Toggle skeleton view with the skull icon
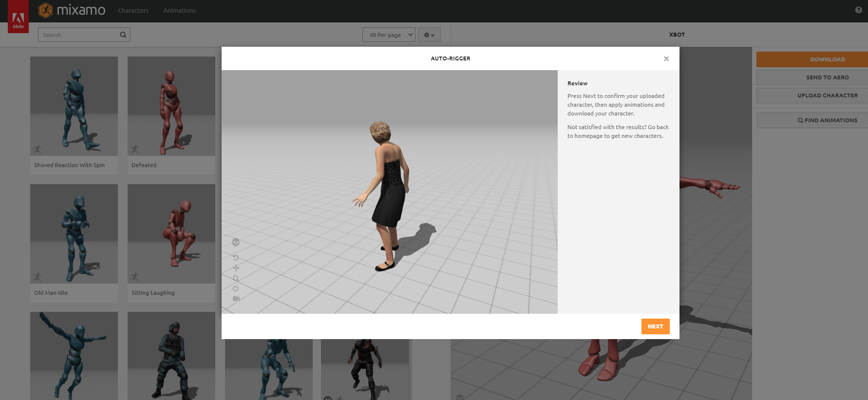Viewport: 868px width, 400px height. tap(236, 242)
